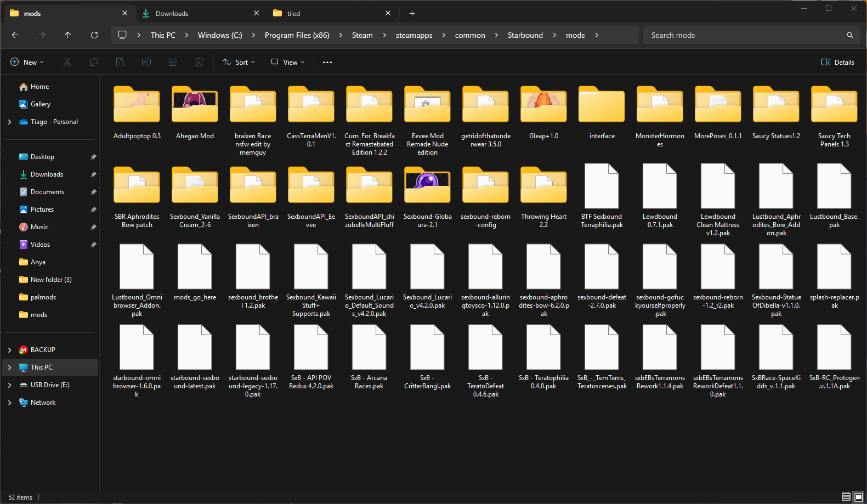Close the Downloads tab
The height and width of the screenshot is (504, 867).
(256, 13)
